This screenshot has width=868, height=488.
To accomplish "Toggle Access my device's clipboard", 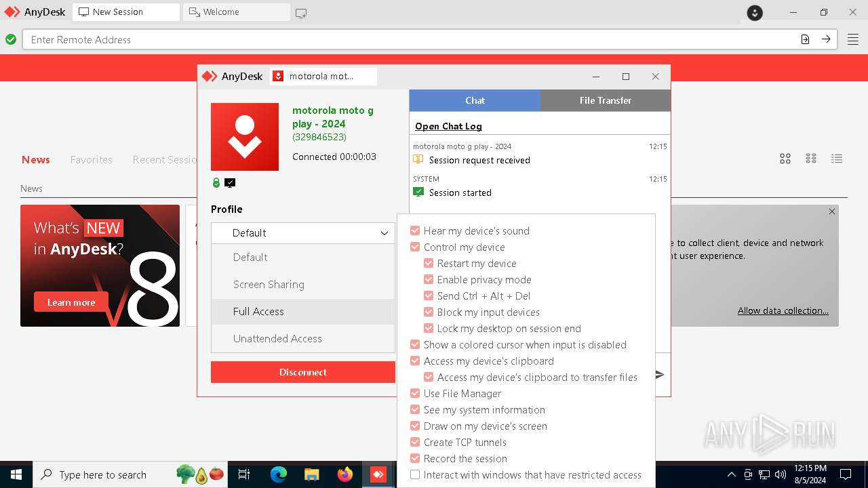I will [x=415, y=361].
